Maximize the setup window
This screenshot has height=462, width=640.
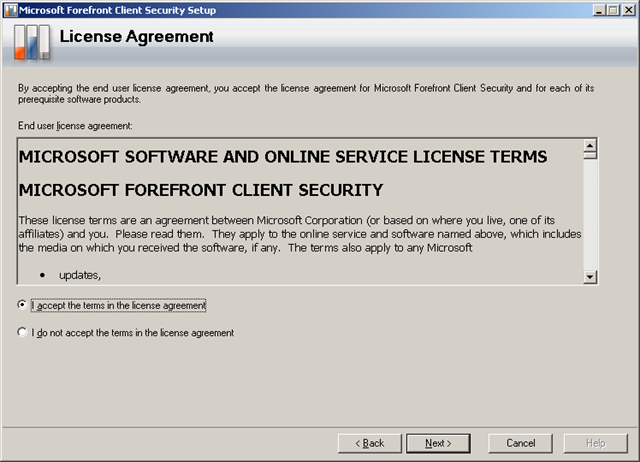(613, 10)
